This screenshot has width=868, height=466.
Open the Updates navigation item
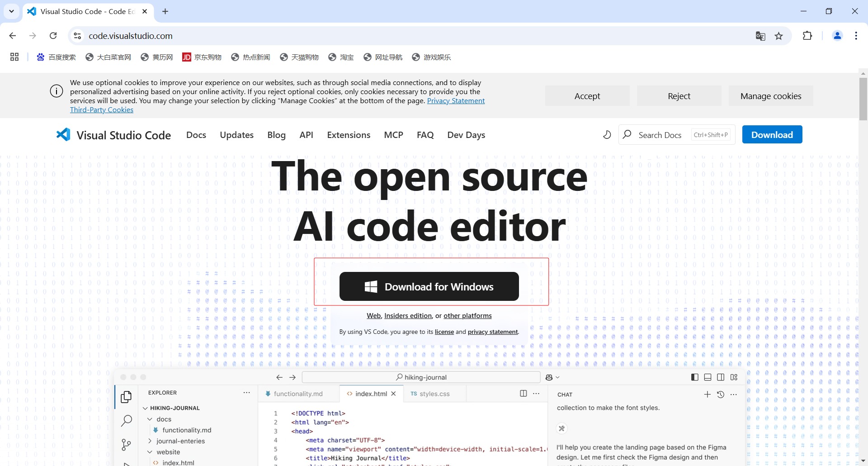pos(237,135)
